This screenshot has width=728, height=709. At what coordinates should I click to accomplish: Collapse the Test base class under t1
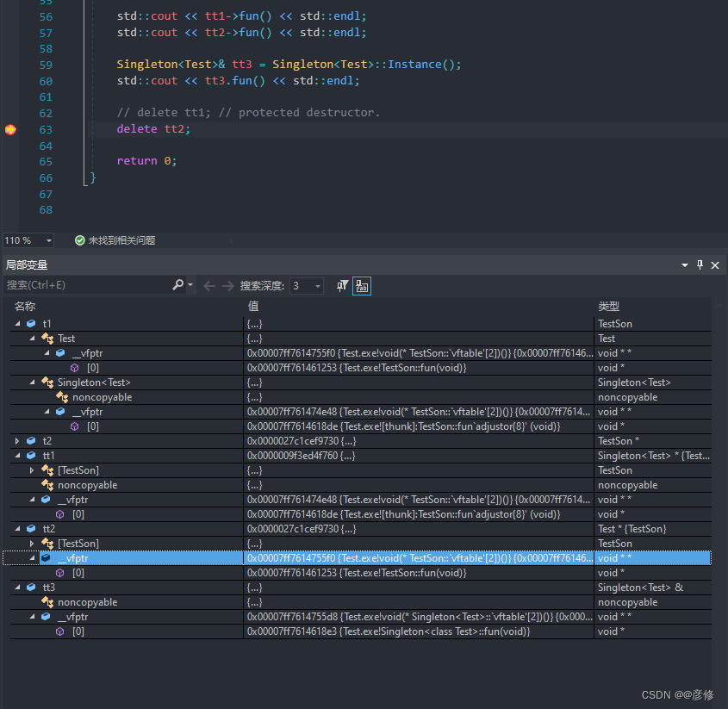click(x=32, y=339)
